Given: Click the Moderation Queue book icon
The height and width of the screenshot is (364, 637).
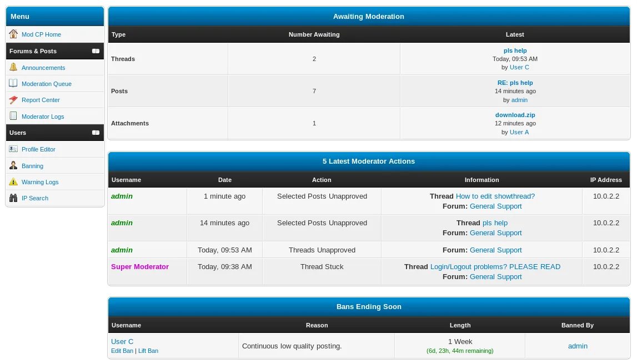Looking at the screenshot, I should (13, 83).
